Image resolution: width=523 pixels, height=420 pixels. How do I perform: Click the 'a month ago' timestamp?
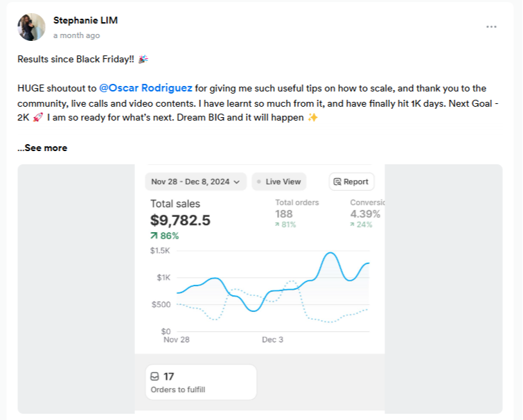(x=76, y=35)
